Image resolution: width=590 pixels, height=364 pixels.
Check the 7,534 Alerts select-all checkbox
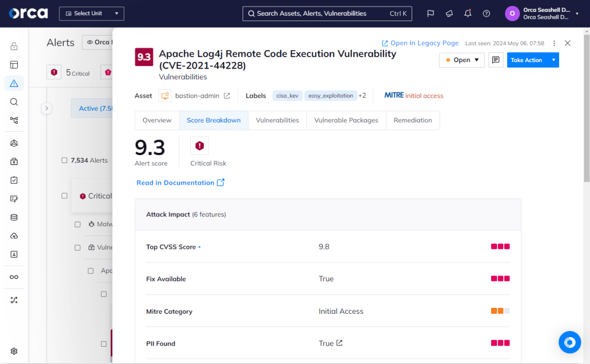click(x=65, y=160)
